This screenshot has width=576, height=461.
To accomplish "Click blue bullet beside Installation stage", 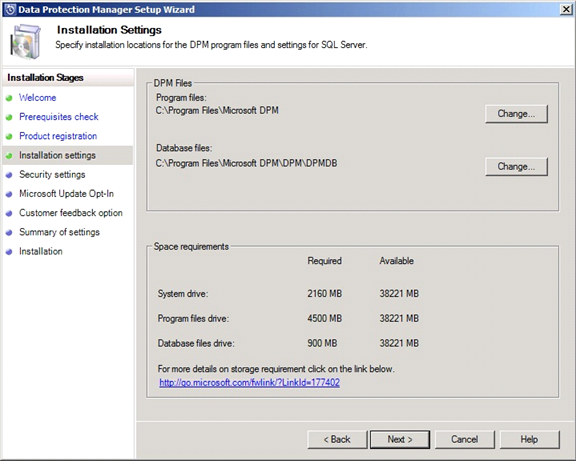I will point(9,252).
